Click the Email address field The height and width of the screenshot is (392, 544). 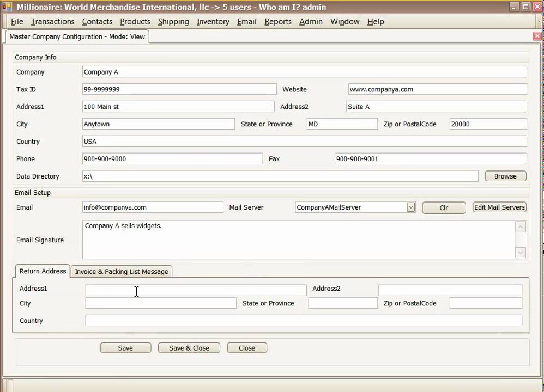[x=153, y=207]
